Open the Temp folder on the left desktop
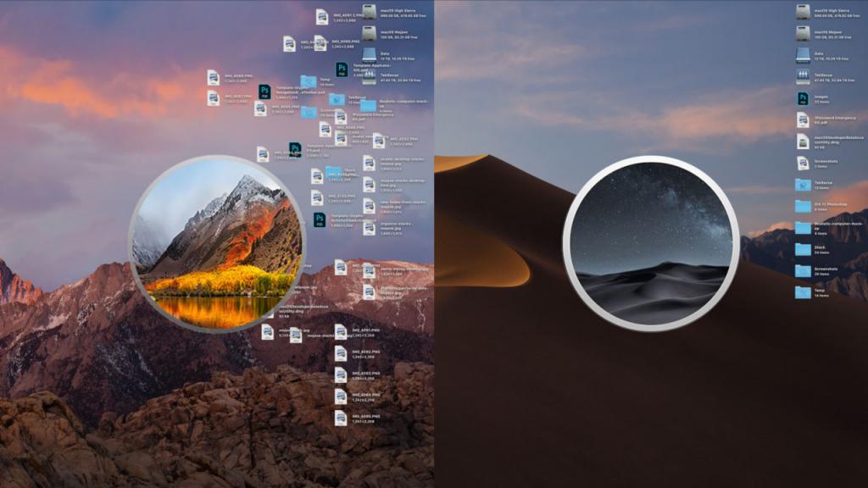The width and height of the screenshot is (868, 488). [307, 82]
